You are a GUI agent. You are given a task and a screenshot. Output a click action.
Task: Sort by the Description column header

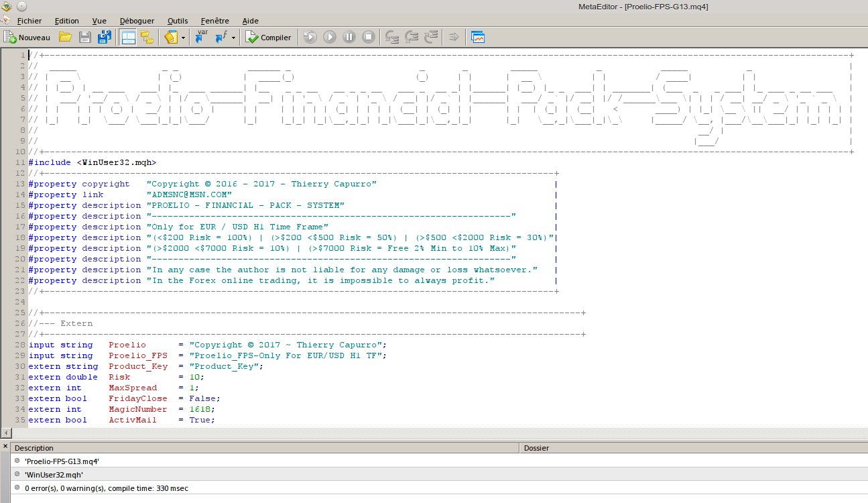[265, 448]
